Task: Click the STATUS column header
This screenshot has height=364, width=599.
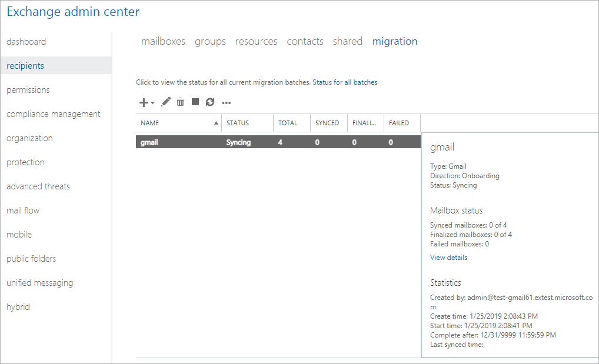Action: pyautogui.click(x=238, y=123)
